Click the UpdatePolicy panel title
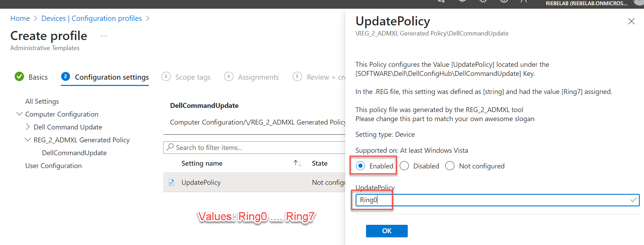 click(393, 21)
